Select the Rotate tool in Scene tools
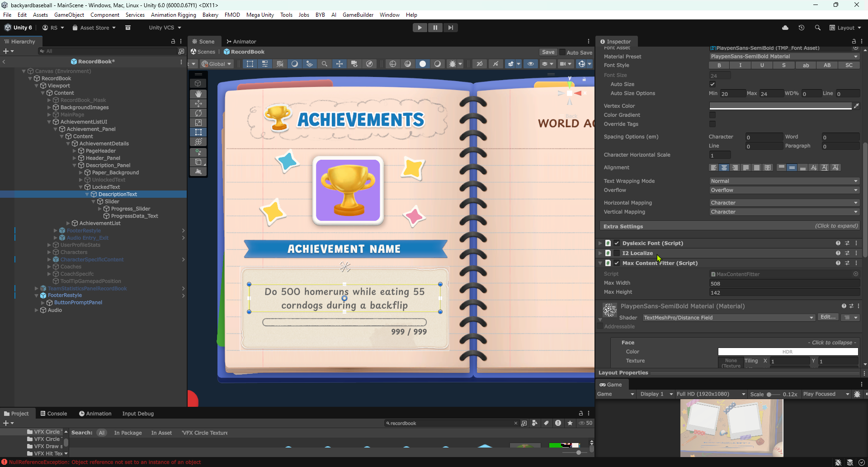868x467 pixels. tap(198, 113)
